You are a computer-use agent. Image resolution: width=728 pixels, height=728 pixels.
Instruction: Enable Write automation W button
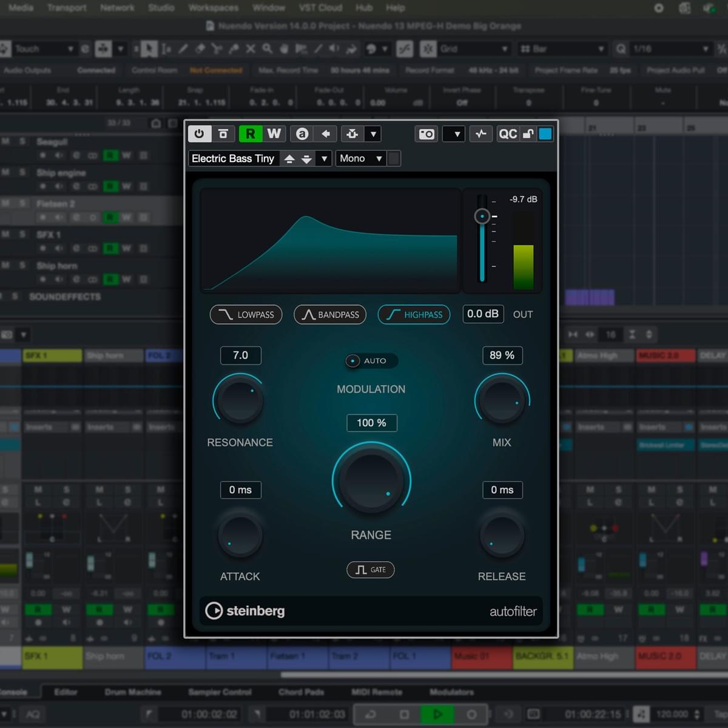pos(274,133)
